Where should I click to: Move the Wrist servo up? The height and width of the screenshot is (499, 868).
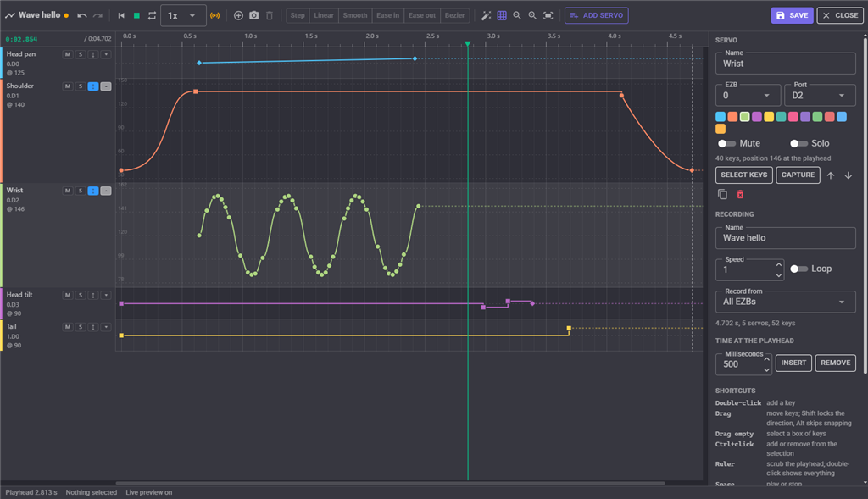[831, 175]
